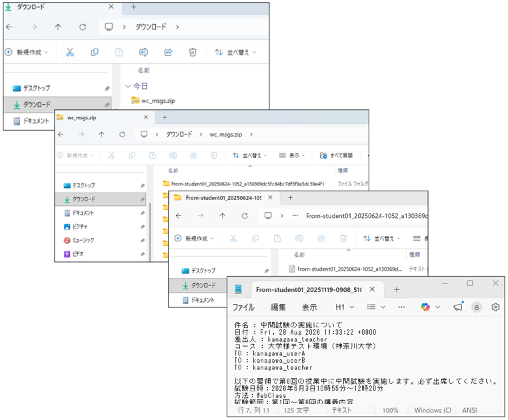Screen dimensions: 508x420
Task: Open 並べ替え sort dropdown in wc_msgs.zip window
Action: [x=250, y=155]
